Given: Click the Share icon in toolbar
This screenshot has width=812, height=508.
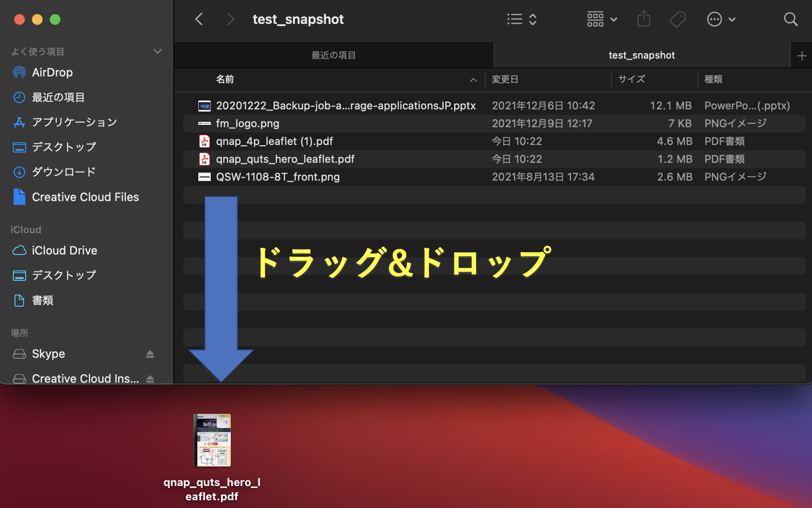Looking at the screenshot, I should click(x=643, y=19).
